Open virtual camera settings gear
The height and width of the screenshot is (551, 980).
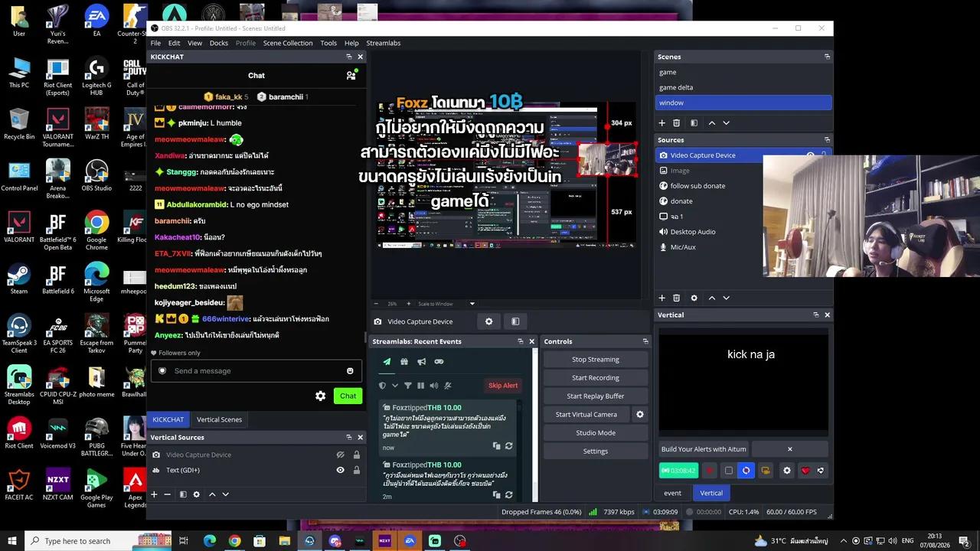[640, 415]
